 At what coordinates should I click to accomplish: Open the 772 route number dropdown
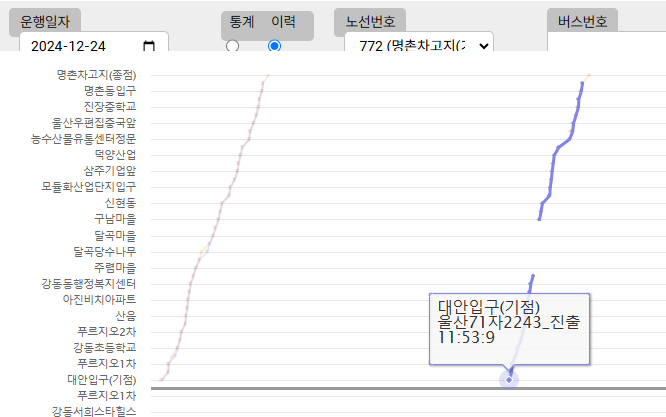click(418, 46)
